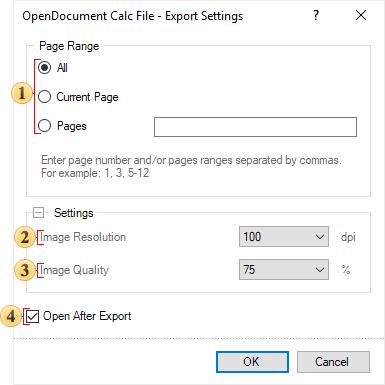Click the numbered callout badge 2
Screen dimensions: 385x385
tap(25, 237)
